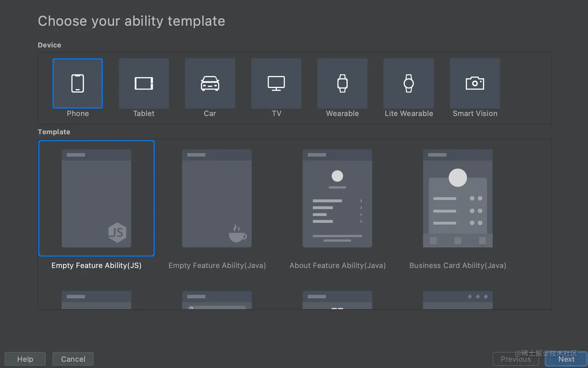
Task: Click the 'Tablet' device label
Action: pyautogui.click(x=144, y=113)
